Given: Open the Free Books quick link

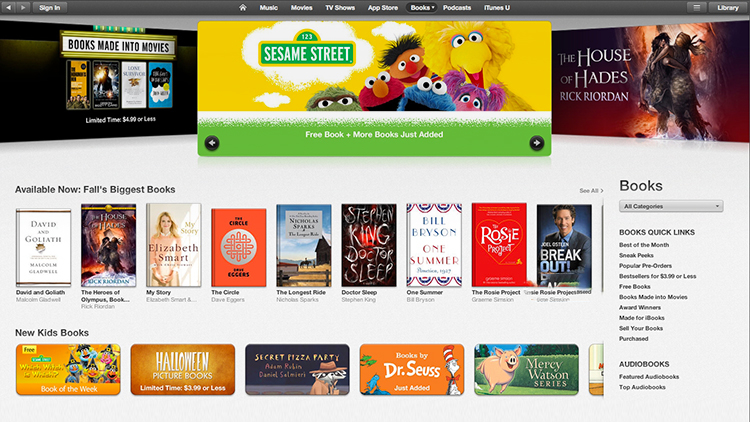Looking at the screenshot, I should pos(635,287).
